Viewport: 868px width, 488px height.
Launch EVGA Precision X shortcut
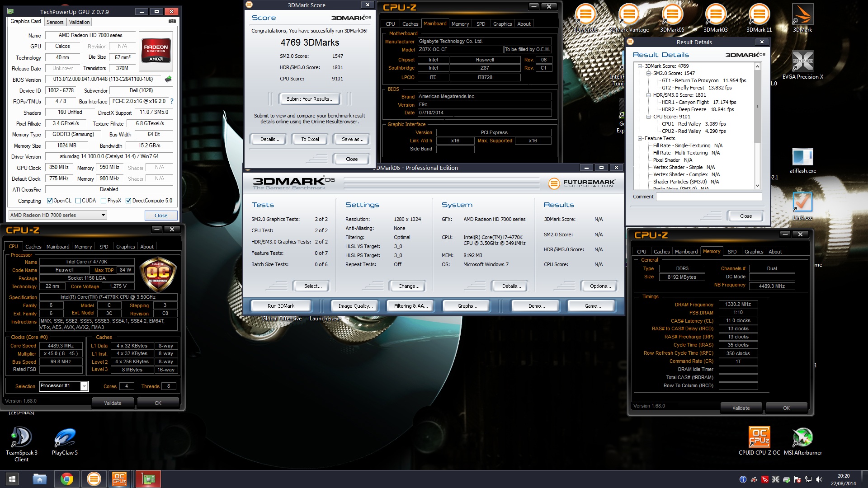click(802, 65)
